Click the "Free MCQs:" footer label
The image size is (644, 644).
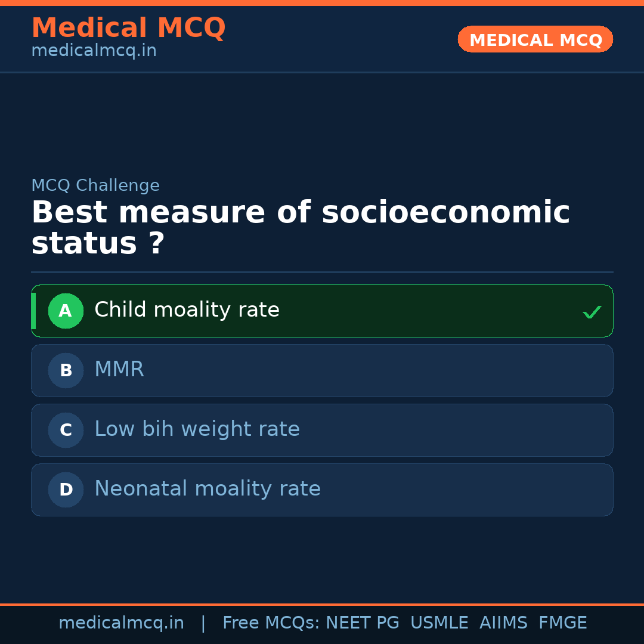[x=271, y=623]
